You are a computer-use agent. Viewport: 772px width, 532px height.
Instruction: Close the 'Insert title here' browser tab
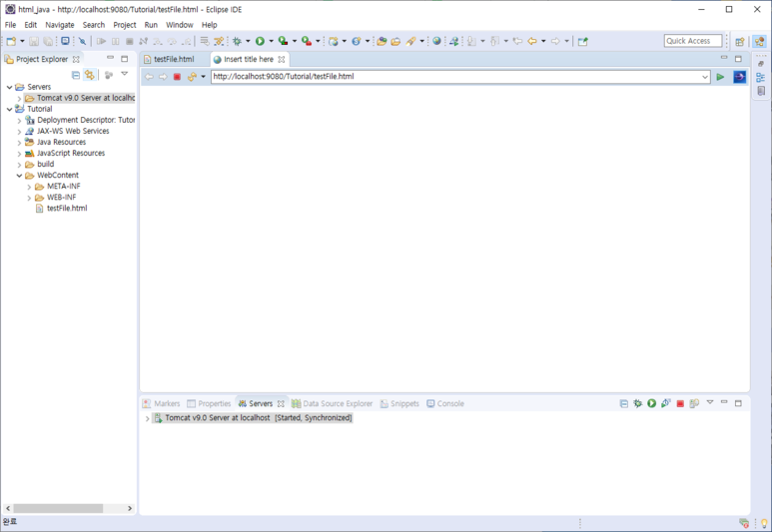281,59
